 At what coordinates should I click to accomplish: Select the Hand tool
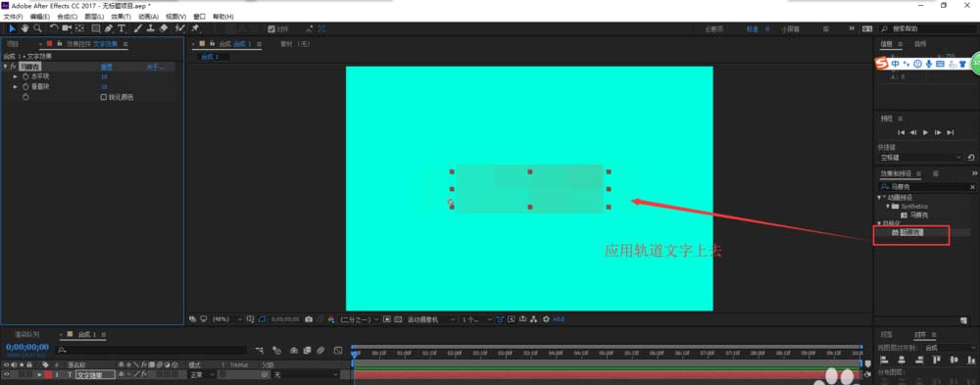click(x=24, y=28)
